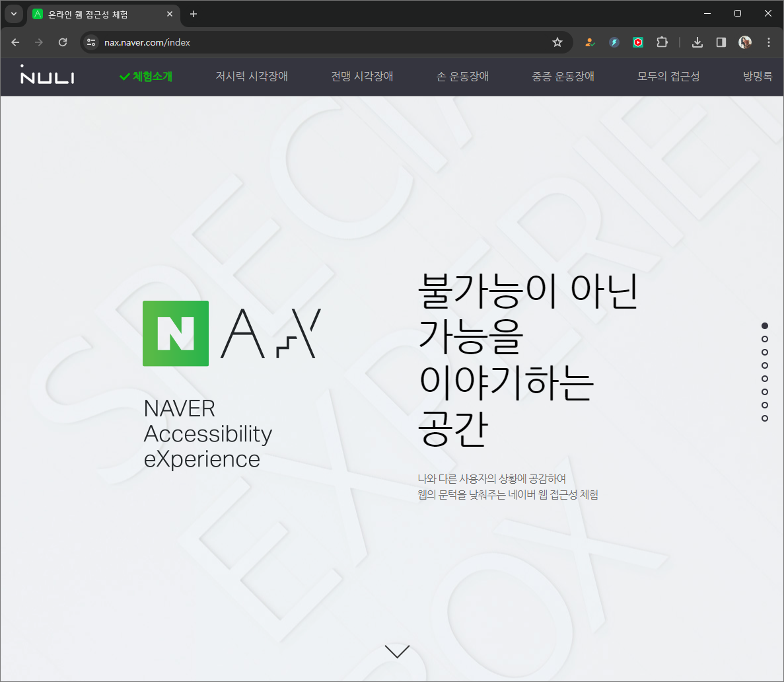This screenshot has height=682, width=784.
Task: Select the third page indicator dot
Action: [x=764, y=352]
